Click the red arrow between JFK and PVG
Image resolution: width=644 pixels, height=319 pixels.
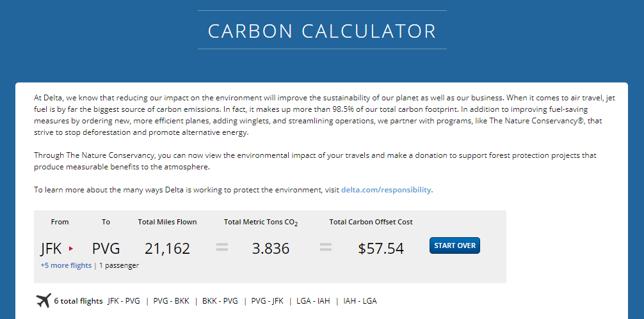point(71,248)
